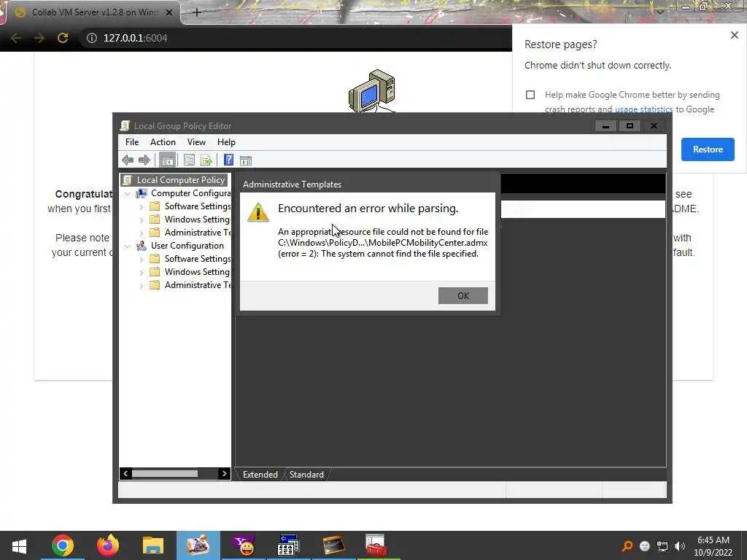Collapse the Computer Configuration node
The height and width of the screenshot is (560, 747).
click(x=127, y=194)
